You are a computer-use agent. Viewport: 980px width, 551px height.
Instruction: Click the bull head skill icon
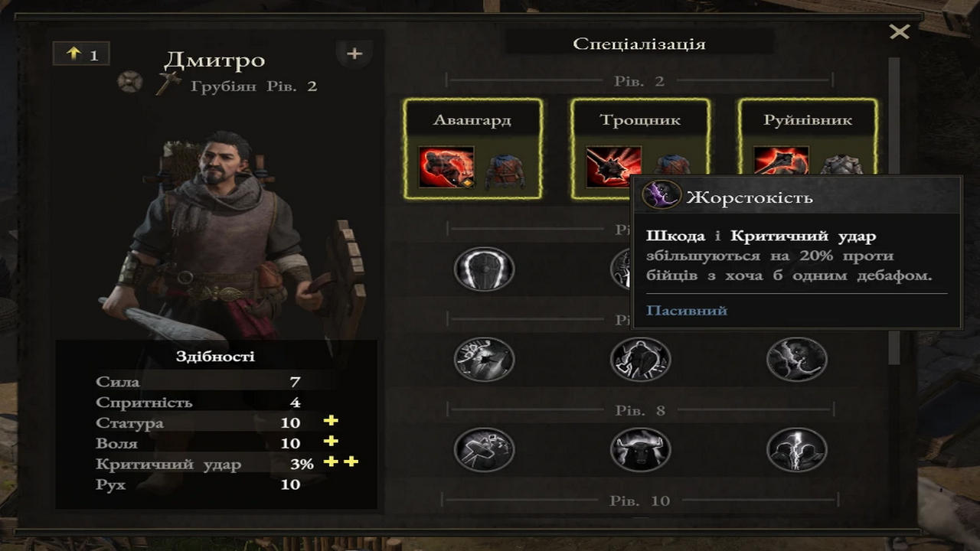pos(641,449)
